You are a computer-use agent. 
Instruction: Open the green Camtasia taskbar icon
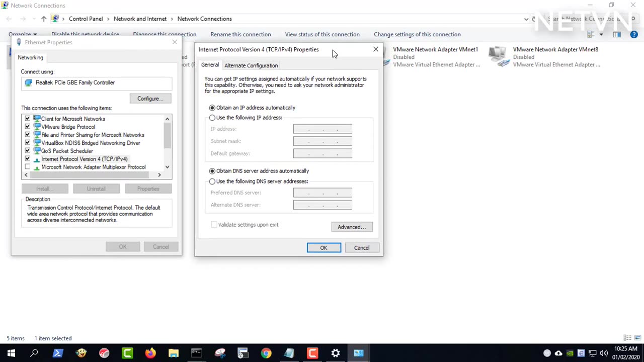[127, 353]
